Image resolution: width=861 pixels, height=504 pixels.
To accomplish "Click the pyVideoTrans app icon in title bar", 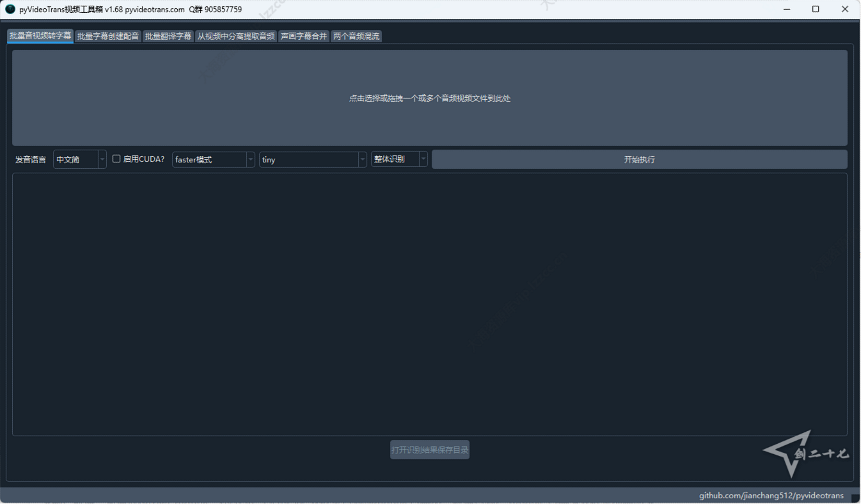I will point(10,9).
